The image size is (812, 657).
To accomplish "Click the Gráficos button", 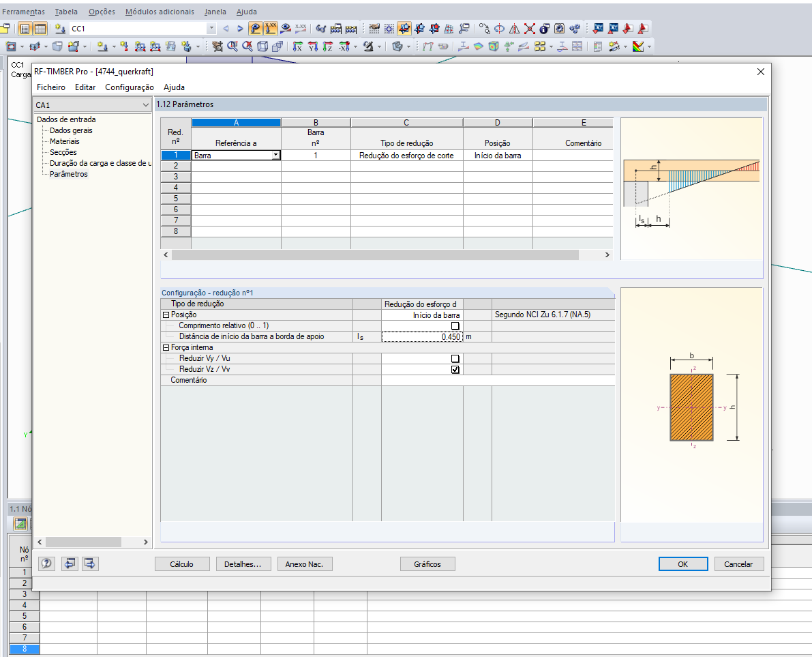I will pos(427,564).
